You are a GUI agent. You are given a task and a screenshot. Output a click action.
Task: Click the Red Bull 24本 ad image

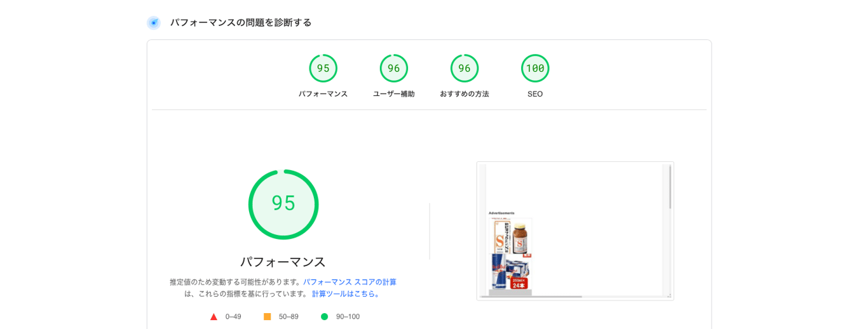coord(510,272)
